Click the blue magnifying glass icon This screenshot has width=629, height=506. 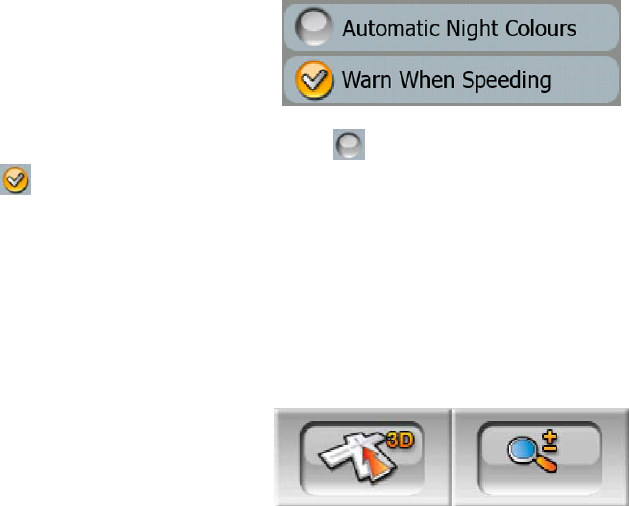522,450
